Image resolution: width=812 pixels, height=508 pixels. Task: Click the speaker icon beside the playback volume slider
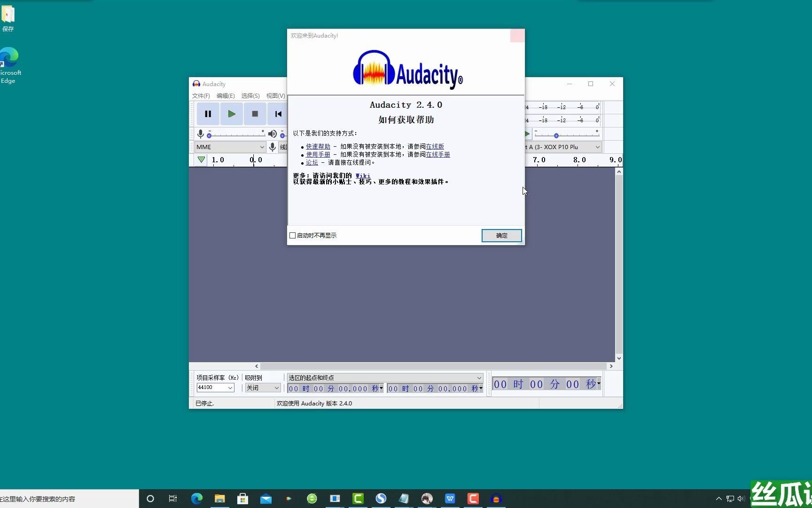pos(272,134)
